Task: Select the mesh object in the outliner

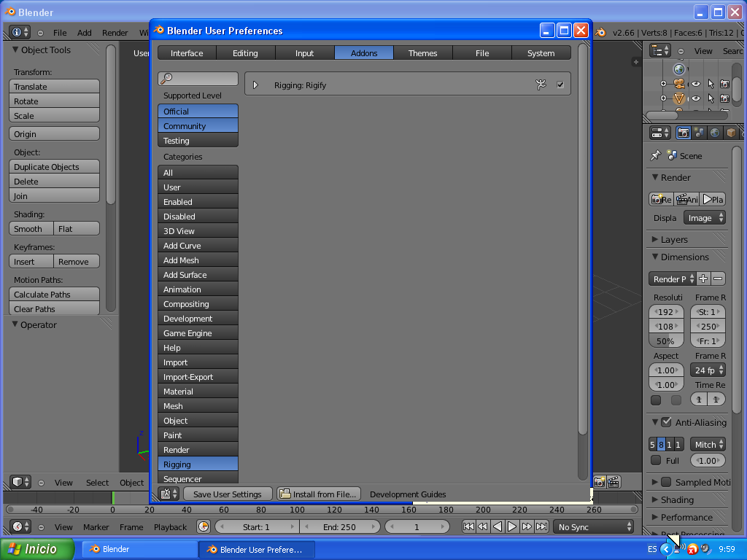Action: [679, 98]
